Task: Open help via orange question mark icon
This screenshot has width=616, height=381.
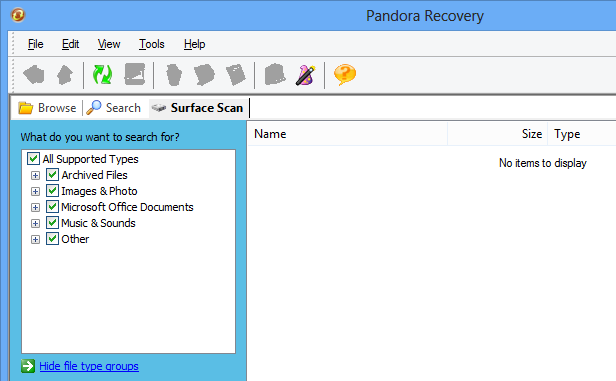Action: coord(345,74)
